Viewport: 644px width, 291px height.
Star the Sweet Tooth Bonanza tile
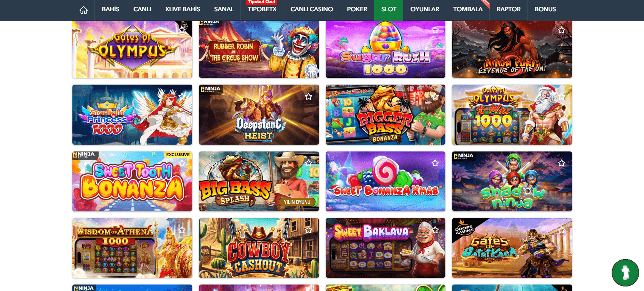click(x=182, y=163)
